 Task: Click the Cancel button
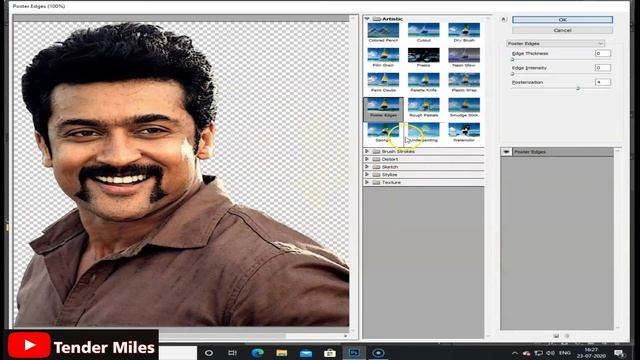[562, 30]
